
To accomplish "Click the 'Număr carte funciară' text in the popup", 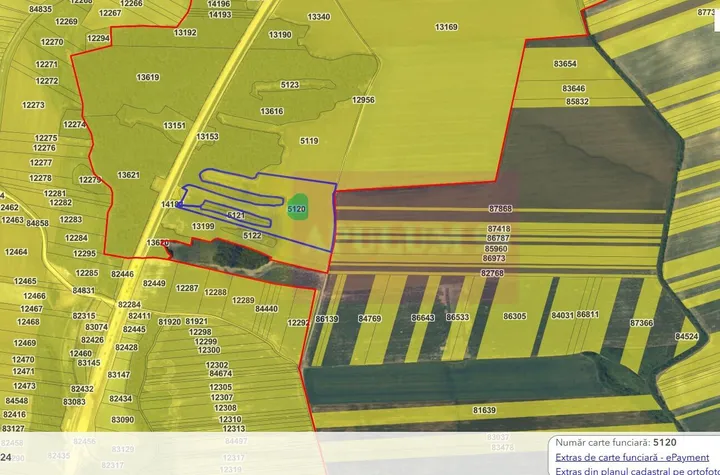I will pos(603,441).
